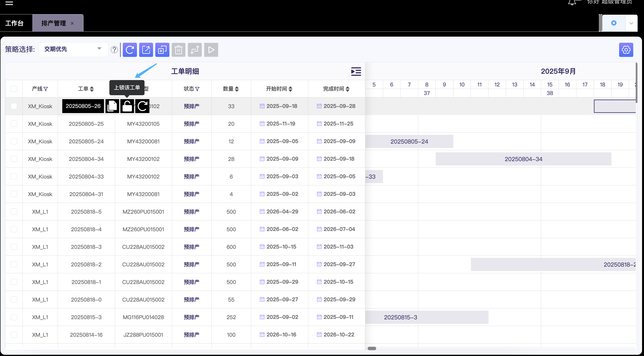Click the copy-add toolbar icon
644x356 pixels.
(x=162, y=50)
